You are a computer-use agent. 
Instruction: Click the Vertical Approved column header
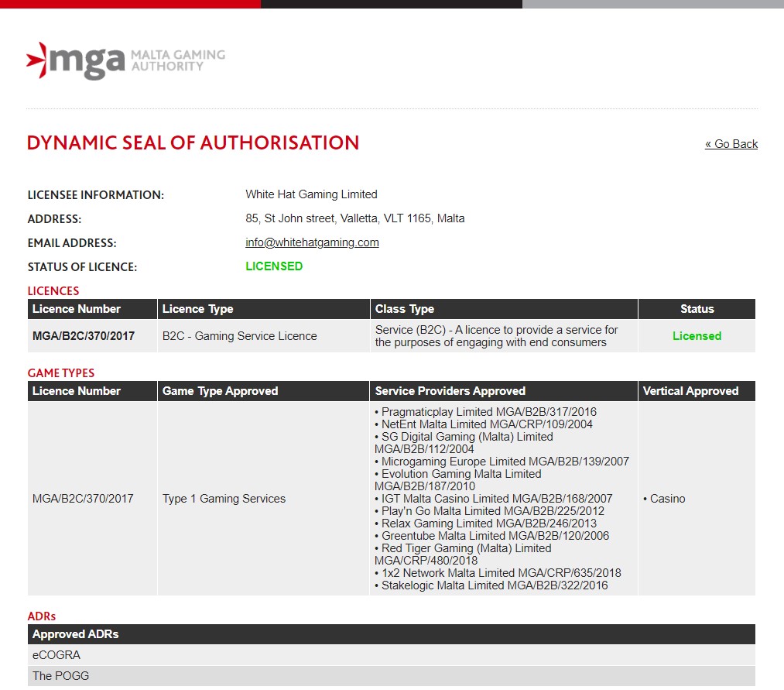click(x=697, y=391)
